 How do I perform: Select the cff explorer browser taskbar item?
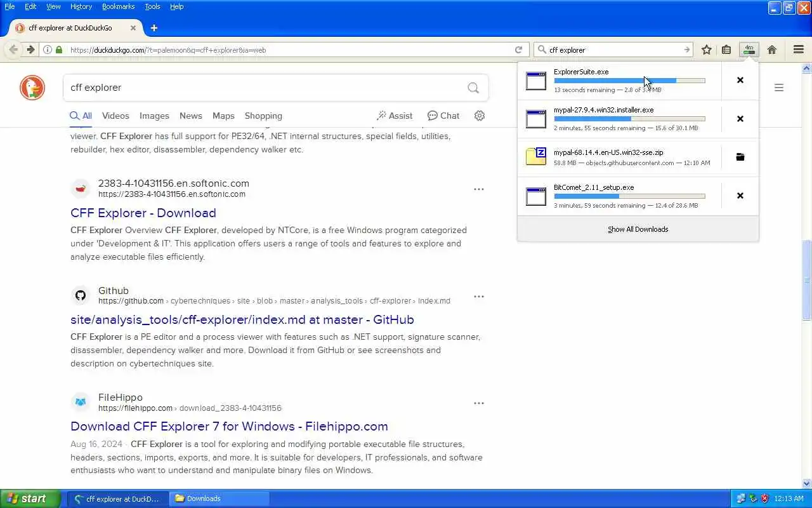click(119, 498)
